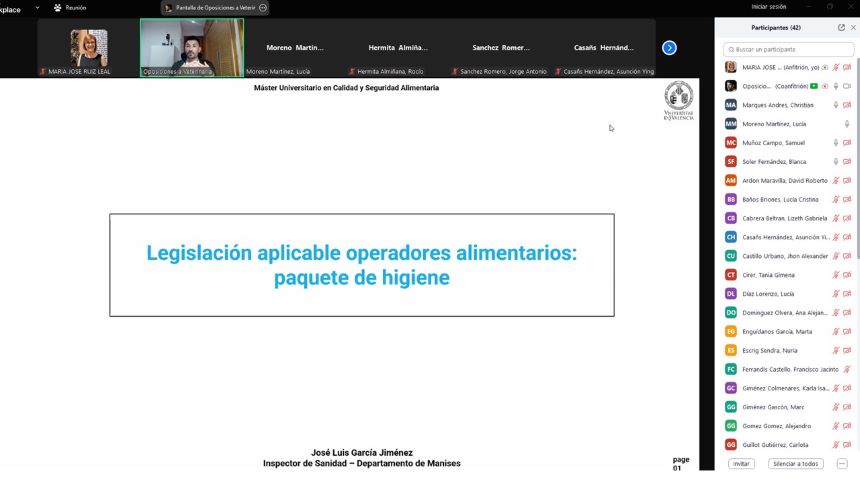860x484 pixels.
Task: Click Marques Andres, Christian's MA avatar
Action: click(731, 105)
